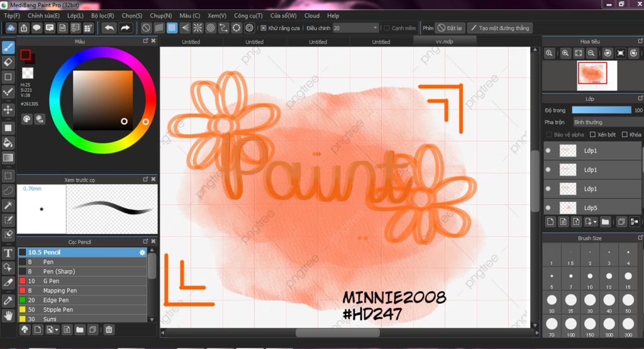Select the concentric circle snap icon
Screen dimensions: 644x349
(x=211, y=28)
